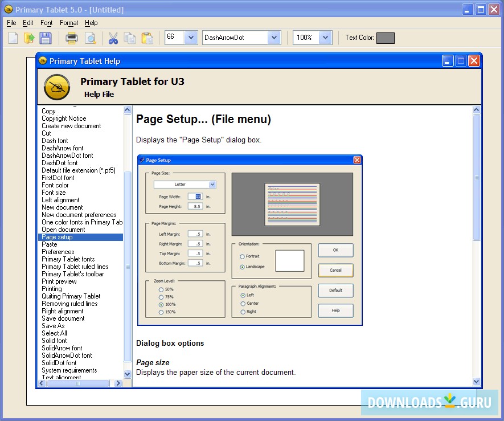Click the Copy toolbar icon
The image size is (504, 421).
point(130,38)
